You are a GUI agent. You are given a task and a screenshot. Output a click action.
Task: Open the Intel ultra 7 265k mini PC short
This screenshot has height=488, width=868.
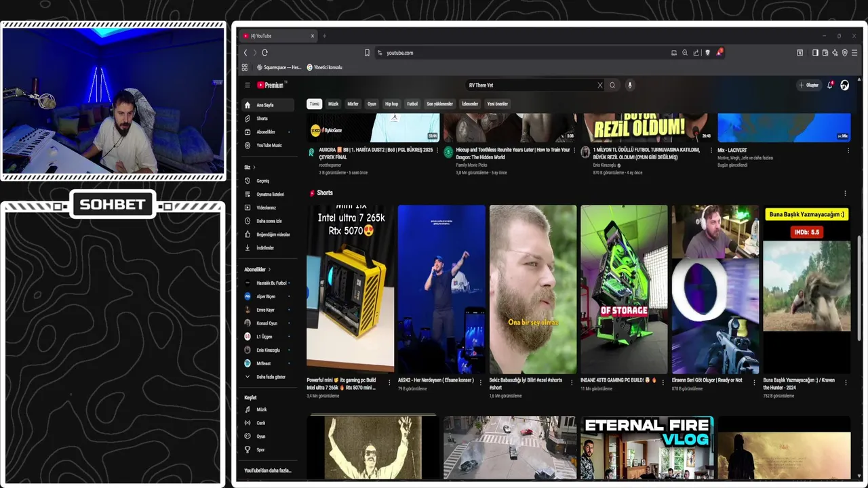(x=350, y=289)
